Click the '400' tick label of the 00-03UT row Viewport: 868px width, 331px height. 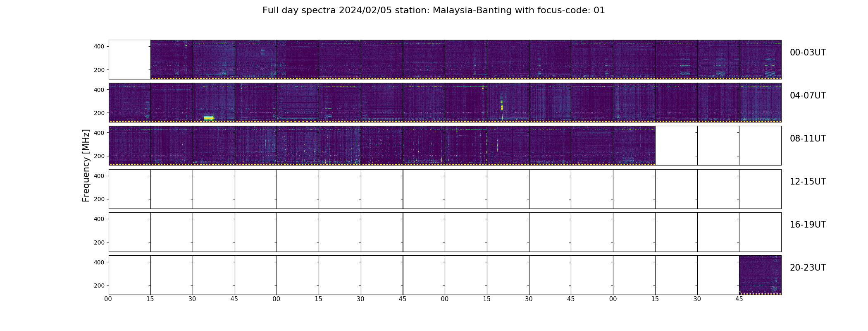click(99, 46)
